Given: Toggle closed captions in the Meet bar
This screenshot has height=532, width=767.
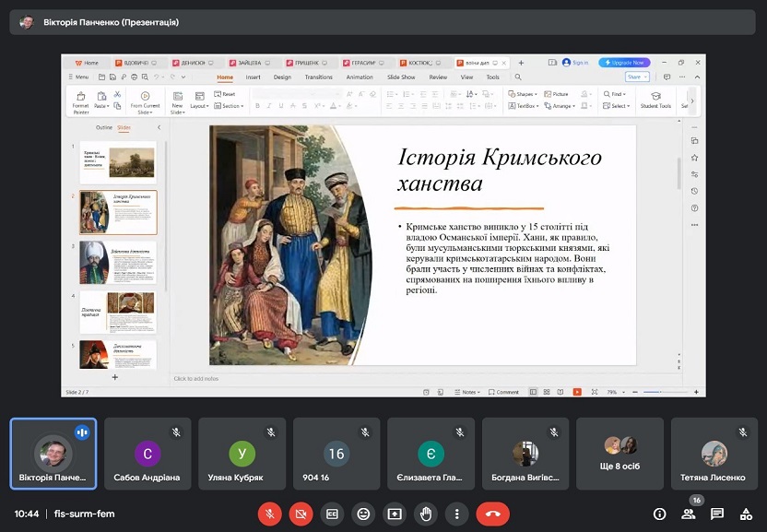Looking at the screenshot, I should point(332,514).
